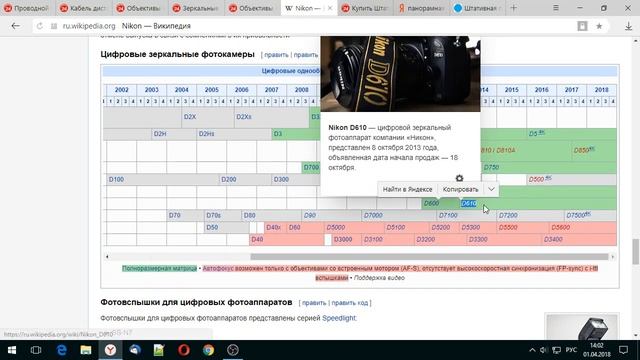
Task: Open the D2H camera link
Action: click(x=160, y=134)
